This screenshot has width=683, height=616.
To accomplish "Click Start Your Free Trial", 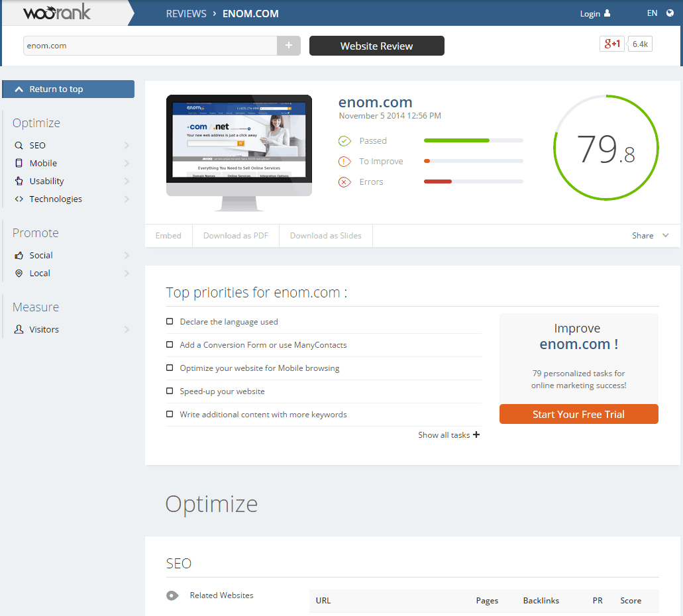I will point(578,414).
